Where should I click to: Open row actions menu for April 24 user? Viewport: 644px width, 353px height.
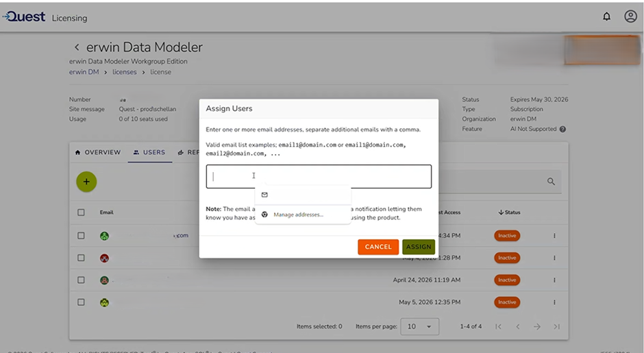click(x=554, y=280)
